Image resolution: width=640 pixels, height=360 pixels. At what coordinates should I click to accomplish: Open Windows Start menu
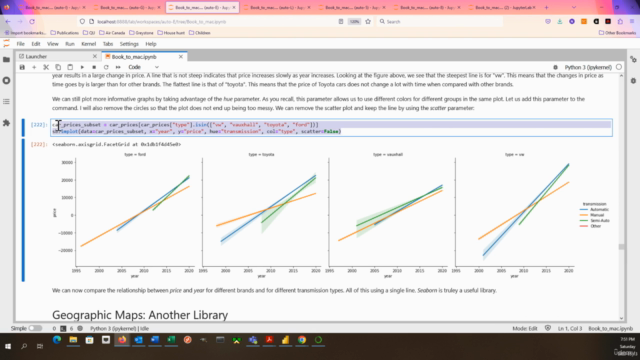[8, 346]
